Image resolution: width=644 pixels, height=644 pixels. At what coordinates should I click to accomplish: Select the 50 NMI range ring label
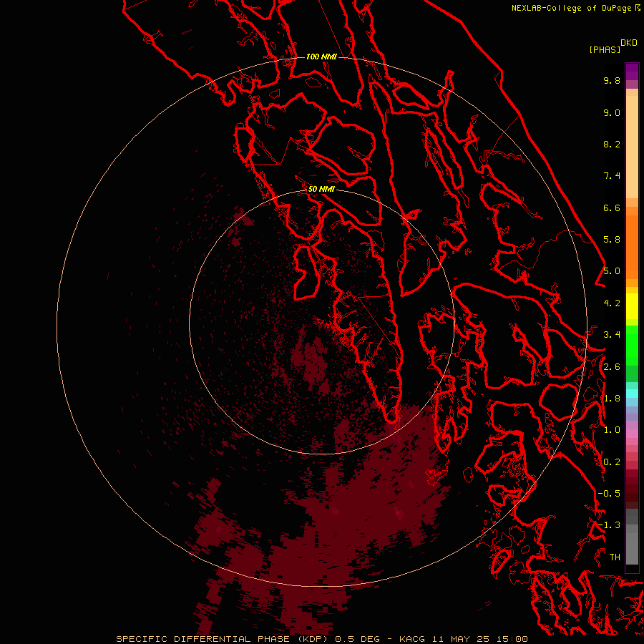pos(321,189)
